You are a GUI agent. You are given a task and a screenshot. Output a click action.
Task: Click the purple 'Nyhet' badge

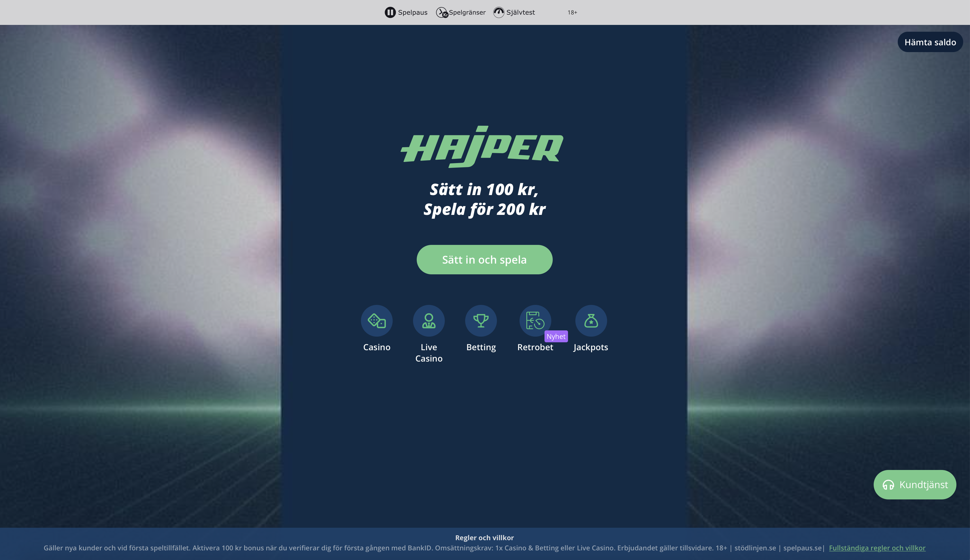(x=556, y=336)
